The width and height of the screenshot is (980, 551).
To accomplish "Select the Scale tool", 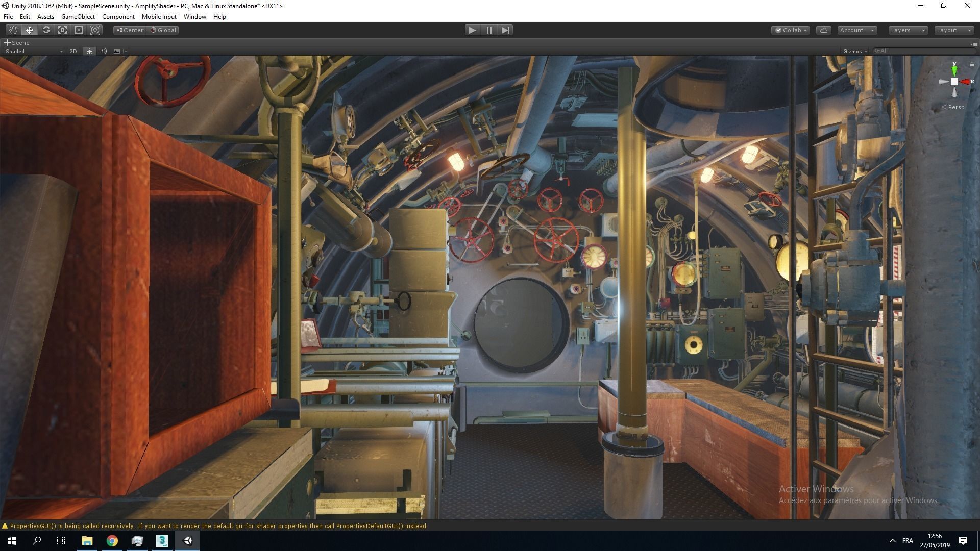I will pos(62,30).
